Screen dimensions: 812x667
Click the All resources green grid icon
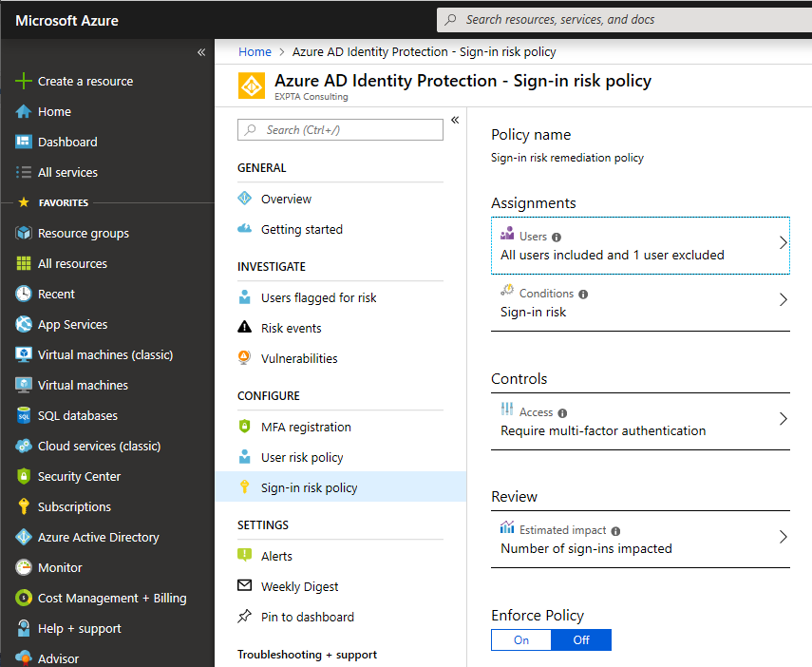pos(24,263)
